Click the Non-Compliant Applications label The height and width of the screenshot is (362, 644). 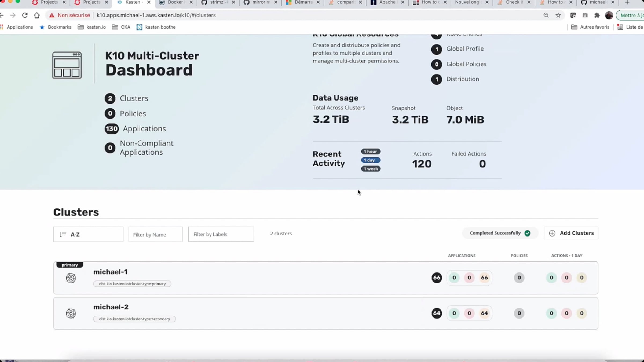click(x=147, y=148)
